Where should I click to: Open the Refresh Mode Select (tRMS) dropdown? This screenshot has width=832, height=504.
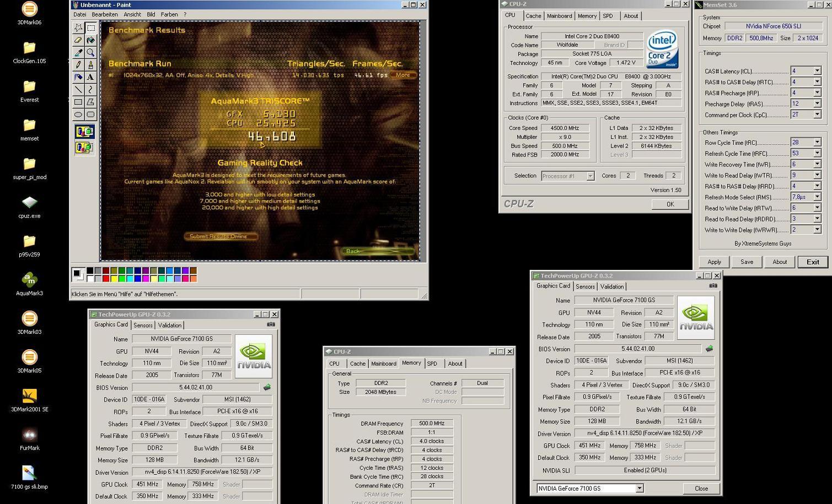point(817,197)
